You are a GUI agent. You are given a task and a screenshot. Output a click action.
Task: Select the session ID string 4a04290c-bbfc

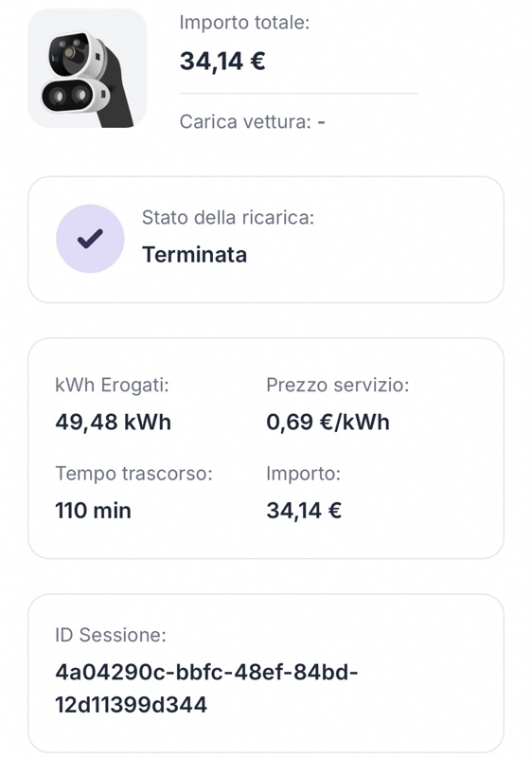pyautogui.click(x=206, y=672)
